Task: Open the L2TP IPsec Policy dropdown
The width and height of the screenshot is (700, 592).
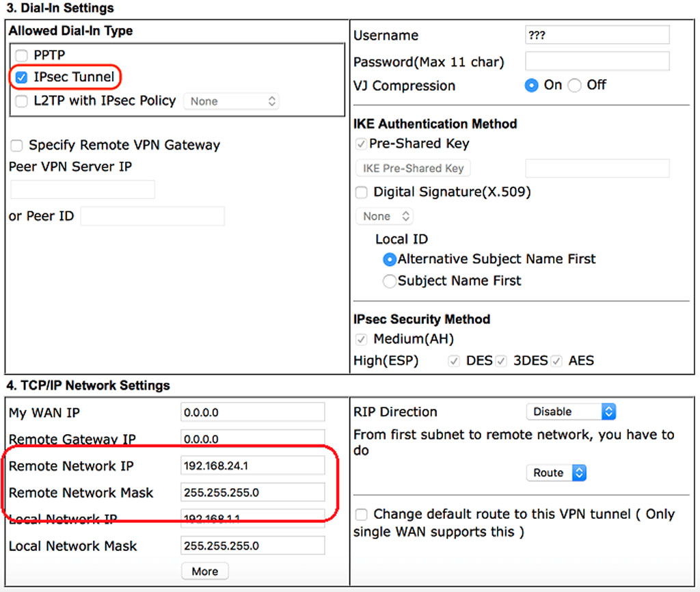Action: pos(232,101)
